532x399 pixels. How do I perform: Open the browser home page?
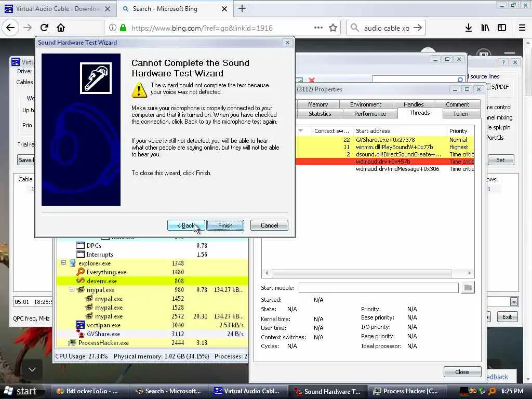61,28
